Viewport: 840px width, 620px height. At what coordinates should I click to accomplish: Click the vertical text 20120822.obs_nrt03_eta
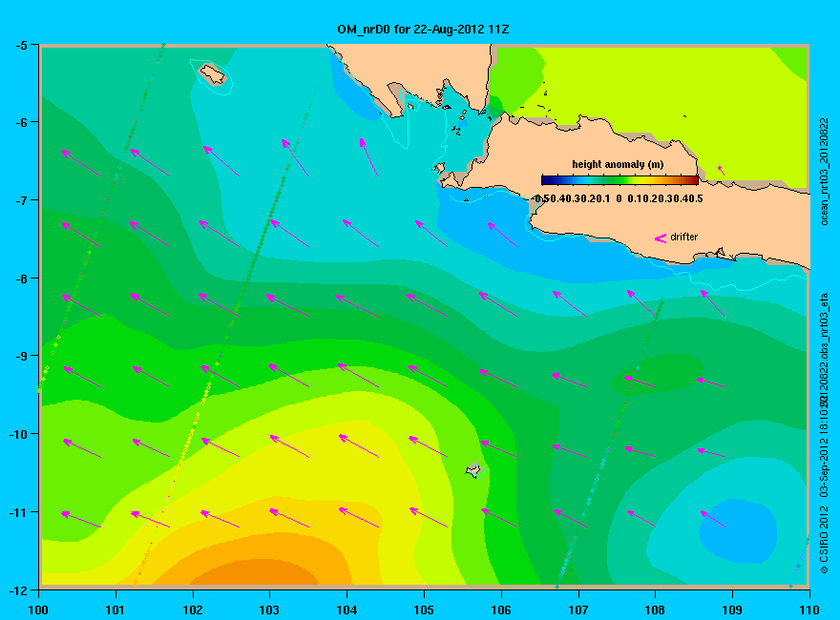pyautogui.click(x=825, y=351)
